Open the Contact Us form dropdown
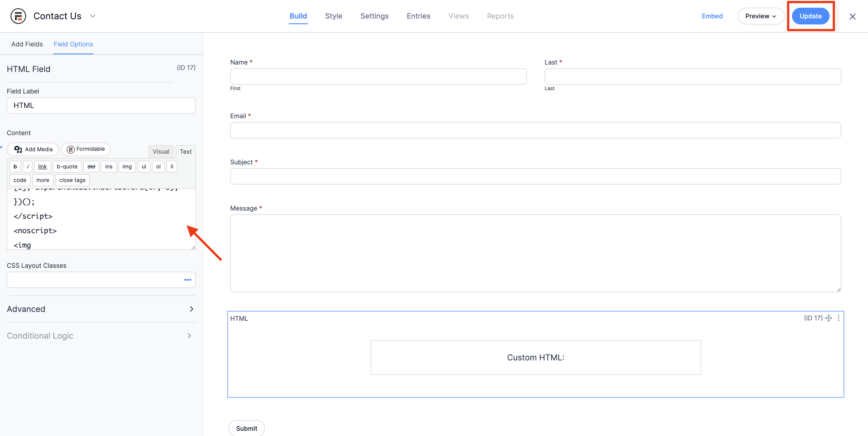The width and height of the screenshot is (868, 436). click(93, 16)
